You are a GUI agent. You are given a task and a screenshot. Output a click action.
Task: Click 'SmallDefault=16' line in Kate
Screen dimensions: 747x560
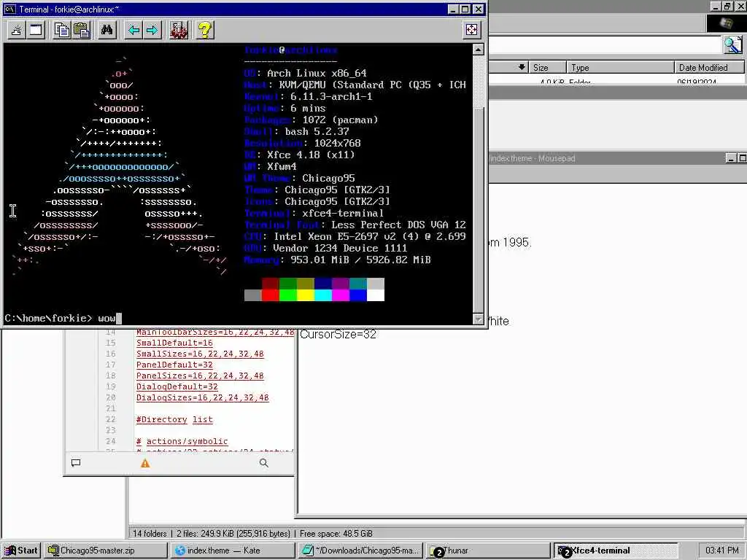pyautogui.click(x=174, y=343)
